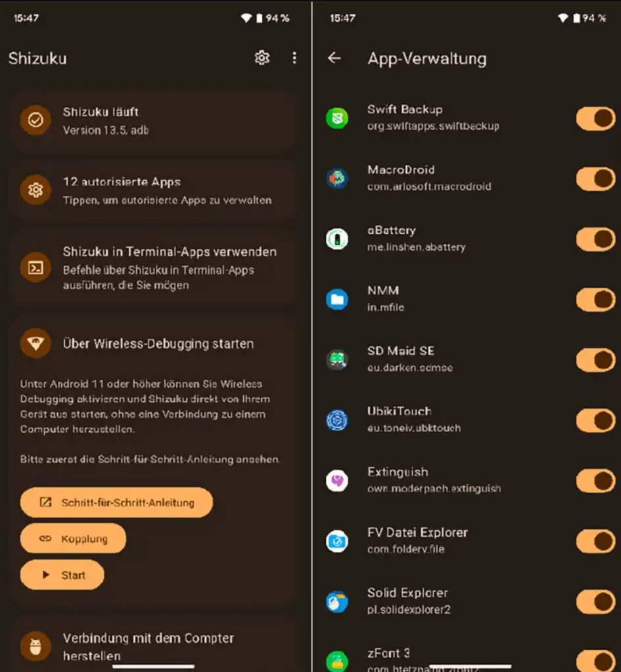The image size is (621, 672).
Task: Tap the Swift Backup app icon
Action: point(337,118)
